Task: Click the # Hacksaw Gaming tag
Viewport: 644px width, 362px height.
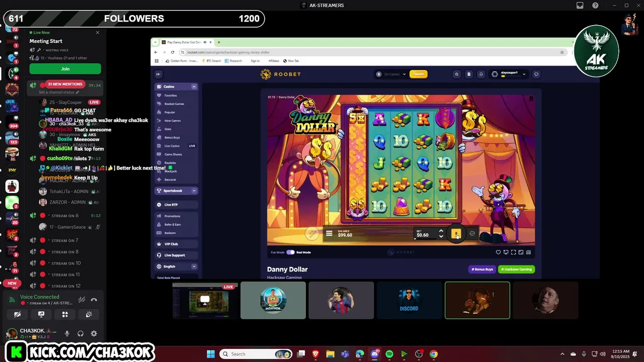Action: point(516,269)
